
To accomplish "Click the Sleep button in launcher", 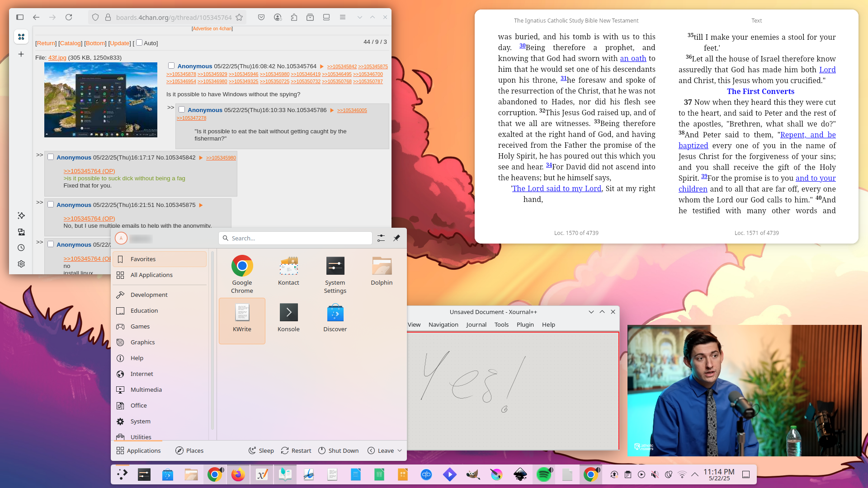I will tap(261, 450).
